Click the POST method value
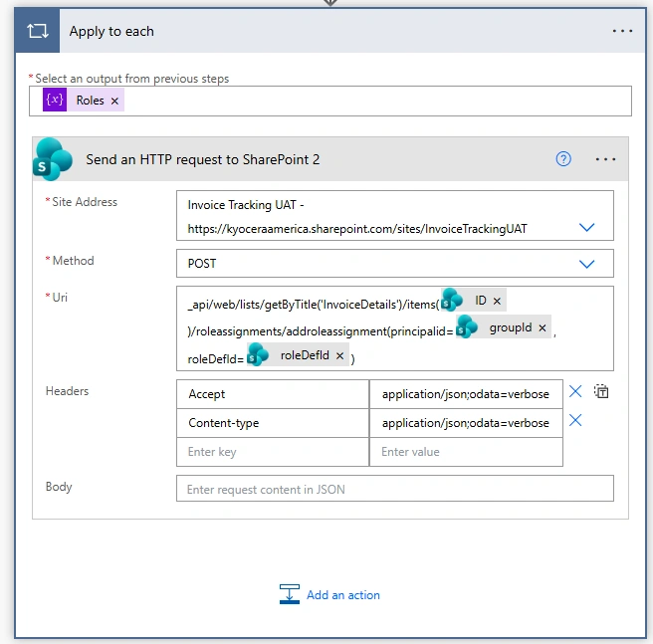Screen dimensions: 653x644 tap(202, 264)
